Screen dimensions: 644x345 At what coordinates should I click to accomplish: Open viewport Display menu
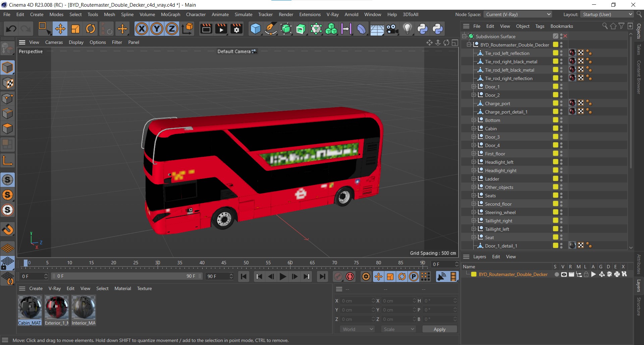click(x=76, y=42)
